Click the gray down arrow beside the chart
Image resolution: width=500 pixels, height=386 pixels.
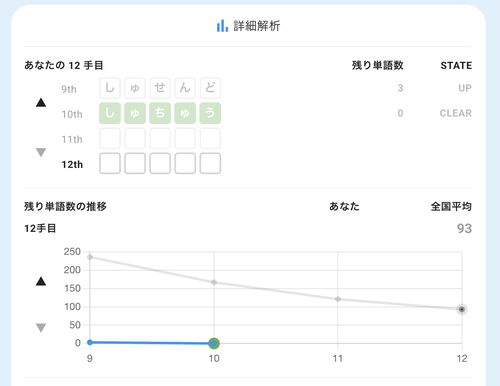(41, 328)
